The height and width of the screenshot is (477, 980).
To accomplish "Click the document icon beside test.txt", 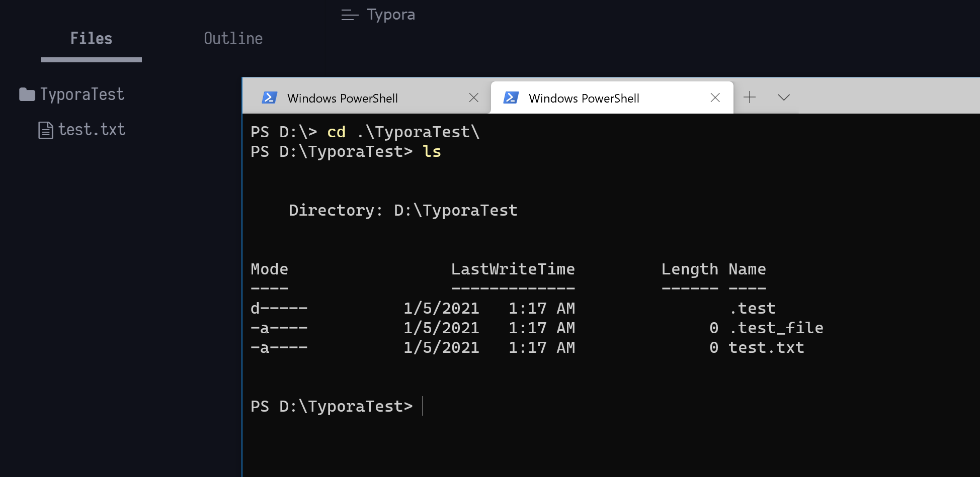I will point(46,129).
